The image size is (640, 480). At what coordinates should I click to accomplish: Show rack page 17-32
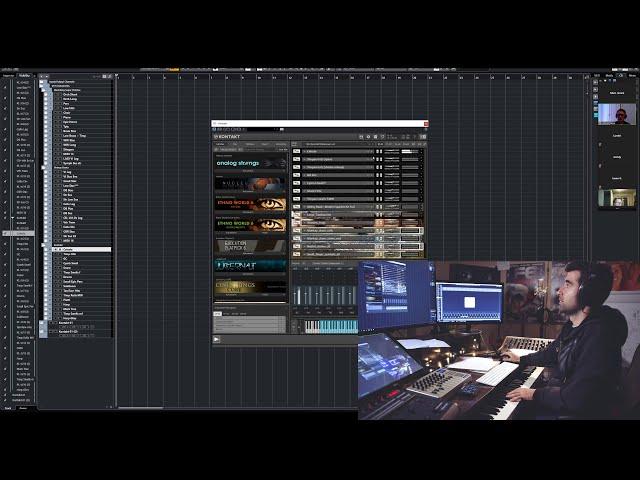pos(389,144)
